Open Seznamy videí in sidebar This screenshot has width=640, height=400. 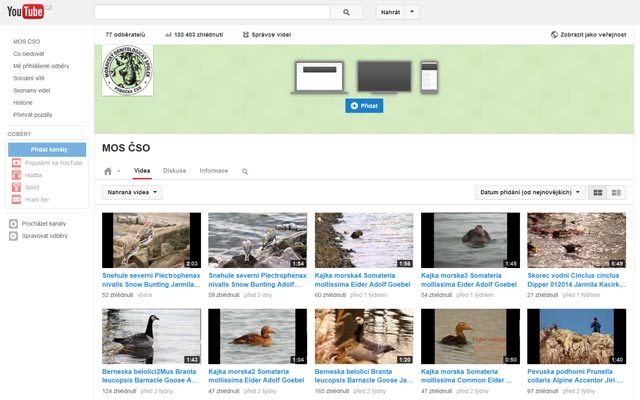point(31,91)
